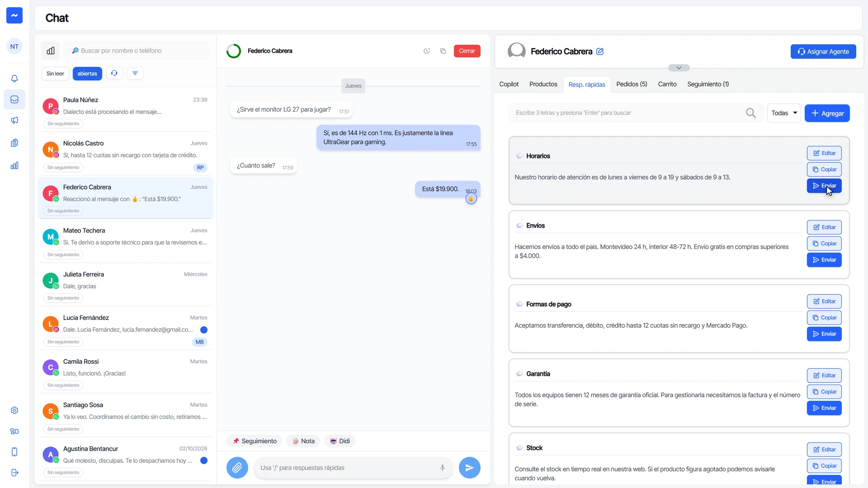Viewport: 868px width, 488px height.
Task: Toggle the 'Sin leer' filter chip
Action: [x=55, y=74]
